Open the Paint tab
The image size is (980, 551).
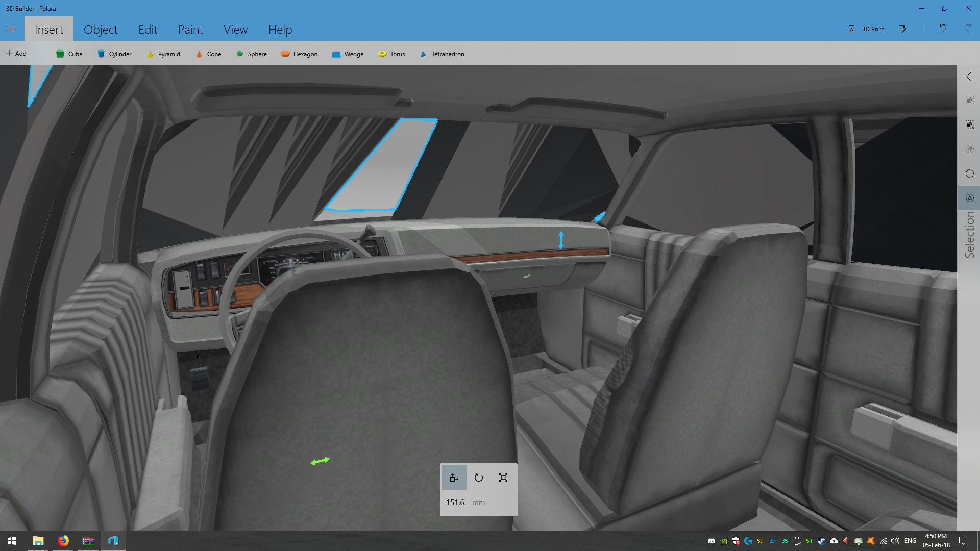190,30
